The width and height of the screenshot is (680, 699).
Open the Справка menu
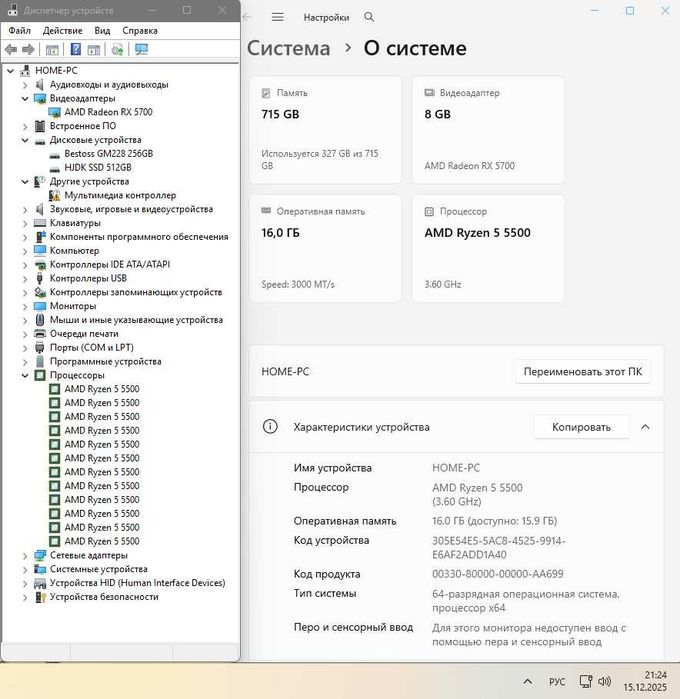click(140, 30)
